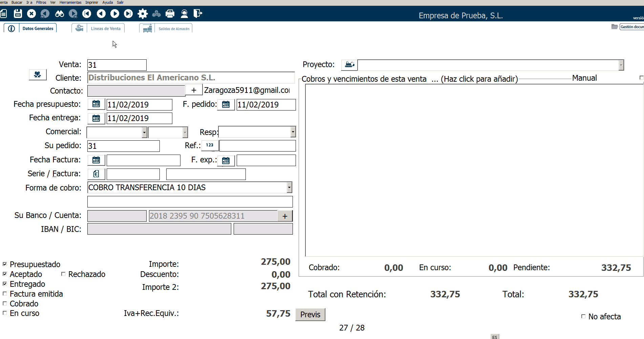
Task: Click the exit door icon
Action: pos(198,14)
